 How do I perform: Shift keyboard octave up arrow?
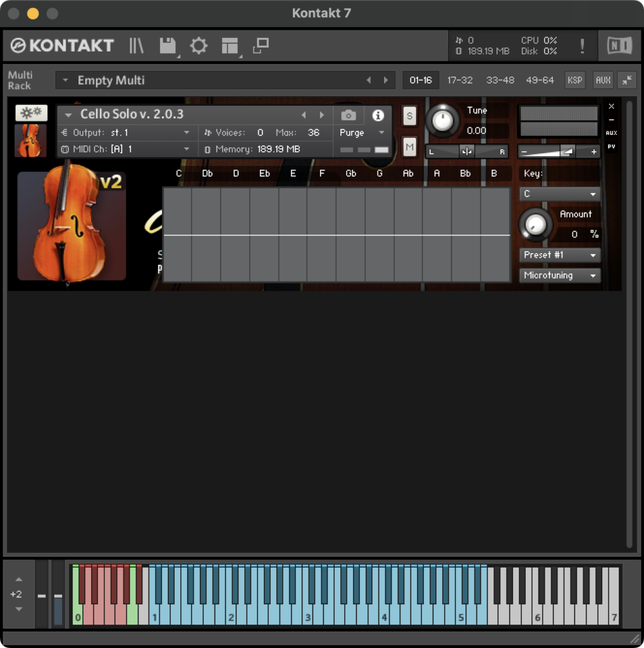(x=18, y=580)
